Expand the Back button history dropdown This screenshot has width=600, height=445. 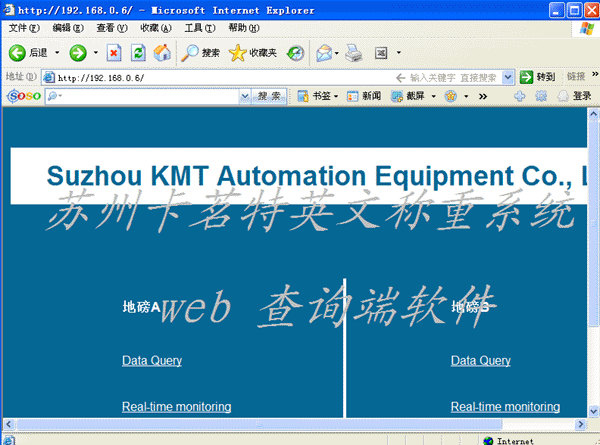(57, 52)
